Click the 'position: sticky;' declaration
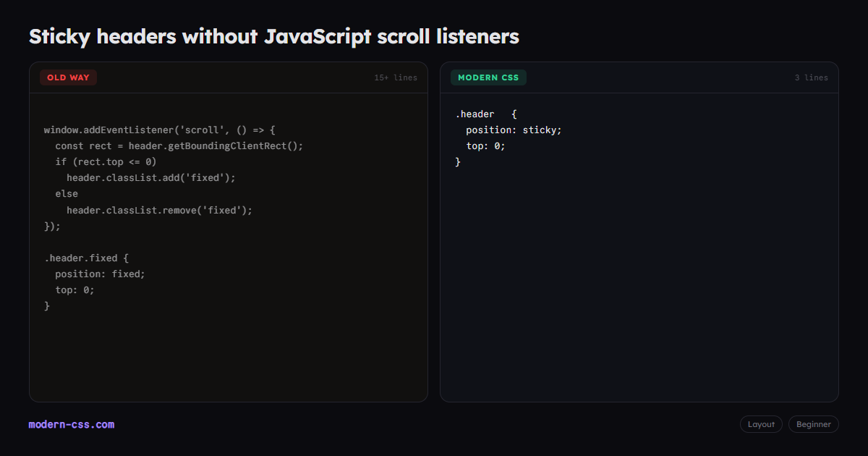The image size is (868, 456). [x=514, y=130]
